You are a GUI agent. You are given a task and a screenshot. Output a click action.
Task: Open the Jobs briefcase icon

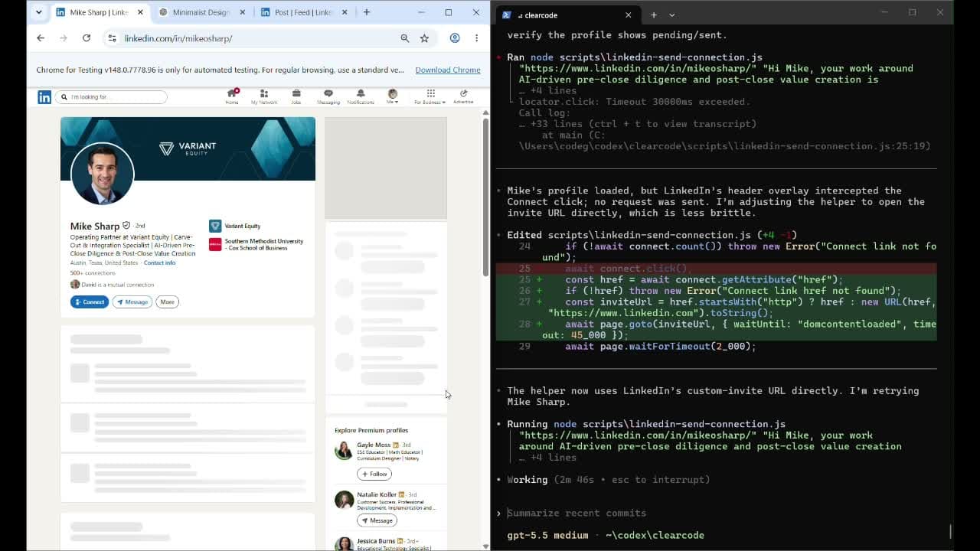(296, 96)
